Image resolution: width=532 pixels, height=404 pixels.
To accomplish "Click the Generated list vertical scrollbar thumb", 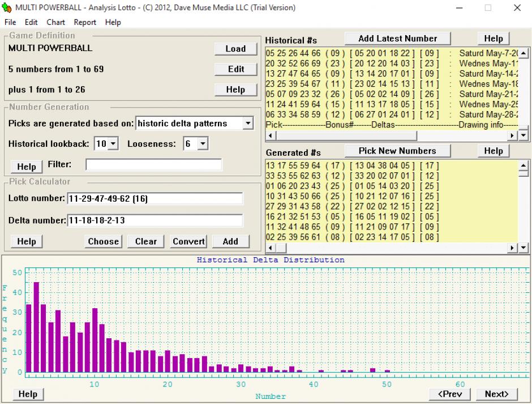I will pyautogui.click(x=523, y=173).
